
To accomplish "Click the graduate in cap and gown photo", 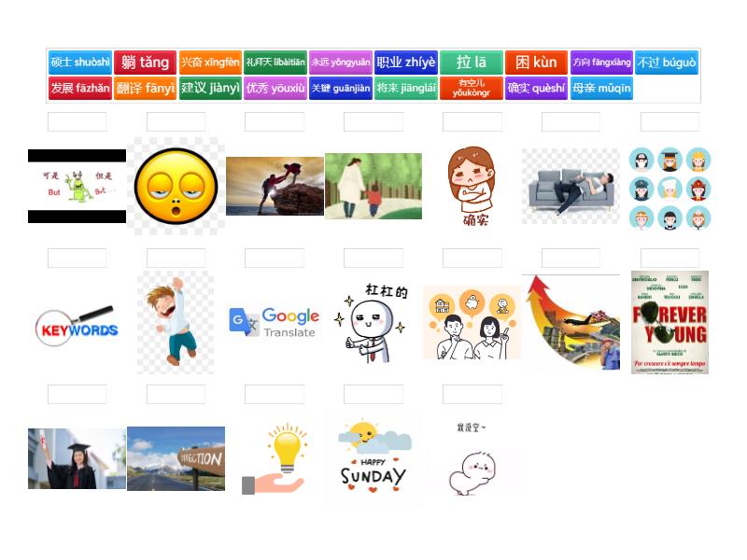I will point(77,458).
